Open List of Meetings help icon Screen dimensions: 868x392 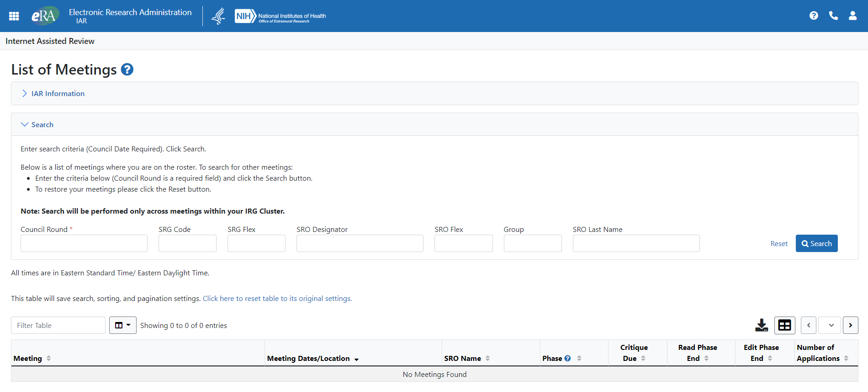(x=127, y=70)
